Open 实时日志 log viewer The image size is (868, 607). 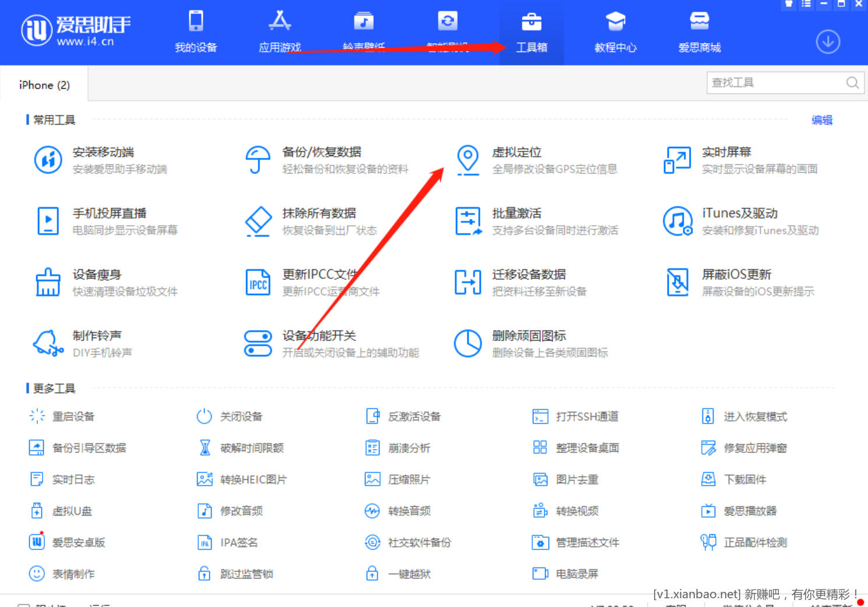coord(62,479)
